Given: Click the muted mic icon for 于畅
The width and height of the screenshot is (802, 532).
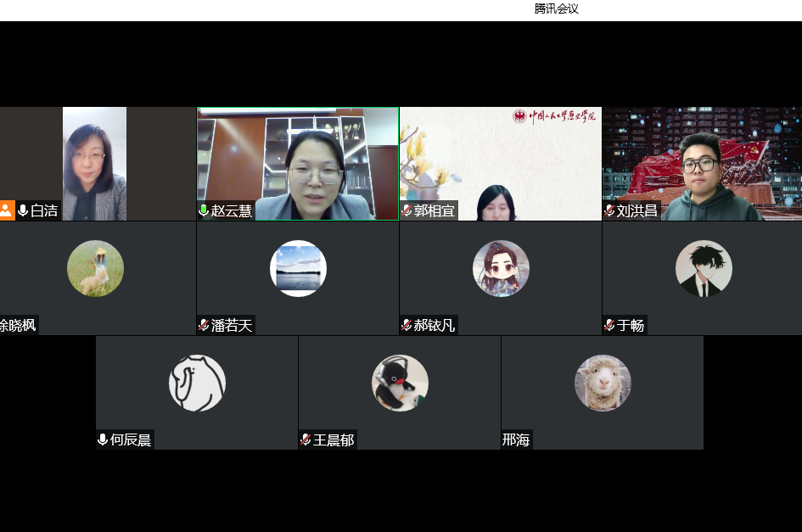Looking at the screenshot, I should (609, 325).
